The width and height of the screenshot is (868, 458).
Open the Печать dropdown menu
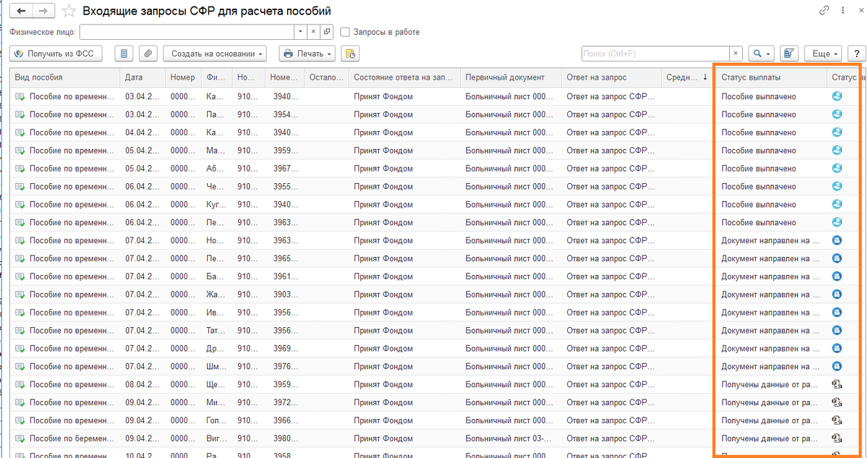click(307, 54)
